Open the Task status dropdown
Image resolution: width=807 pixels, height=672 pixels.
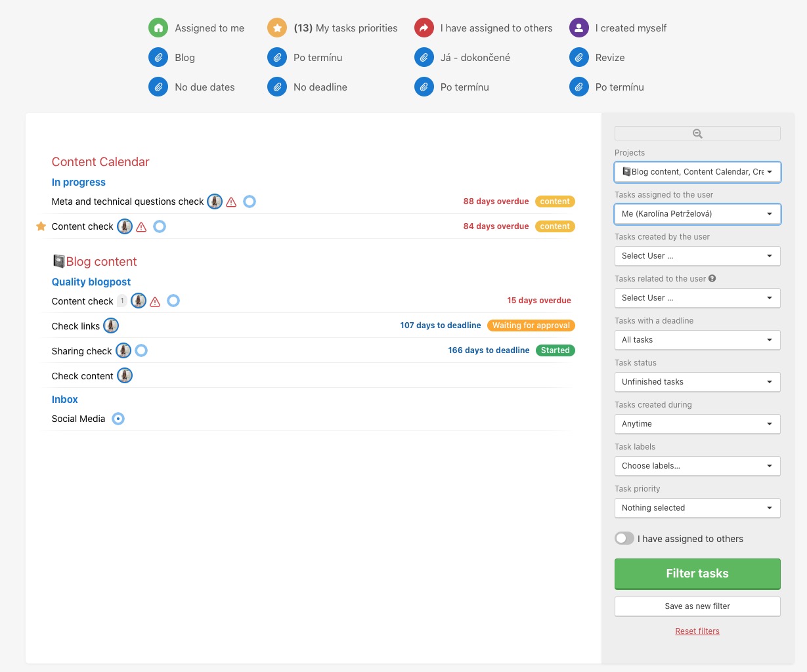pos(697,382)
